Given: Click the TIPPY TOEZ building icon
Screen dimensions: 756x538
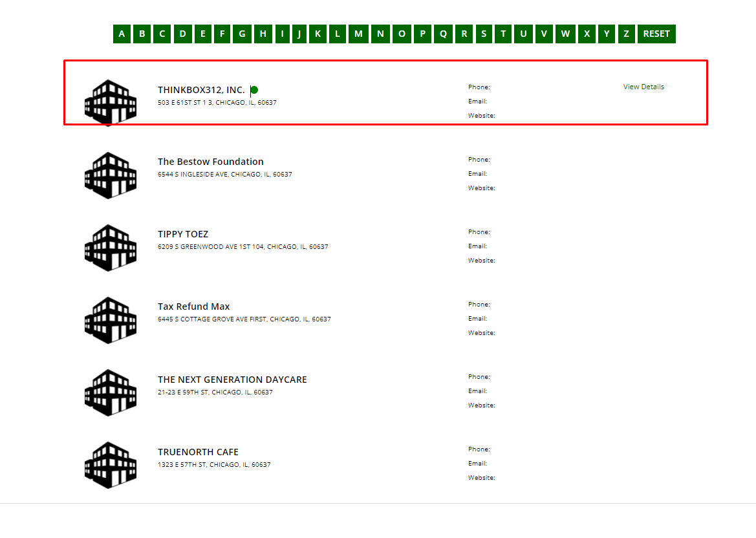Looking at the screenshot, I should tap(111, 247).
